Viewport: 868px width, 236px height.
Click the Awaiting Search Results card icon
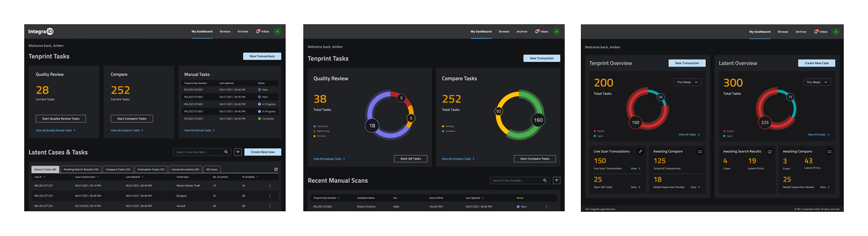(770, 151)
